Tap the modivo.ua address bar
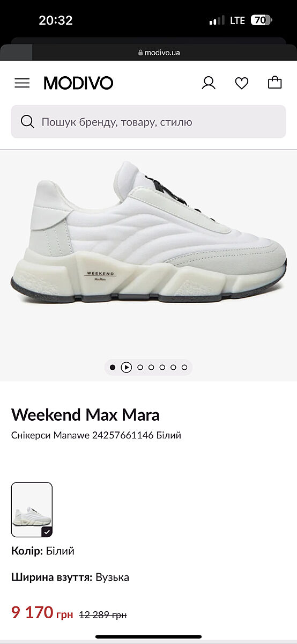297x644 pixels. tap(159, 53)
